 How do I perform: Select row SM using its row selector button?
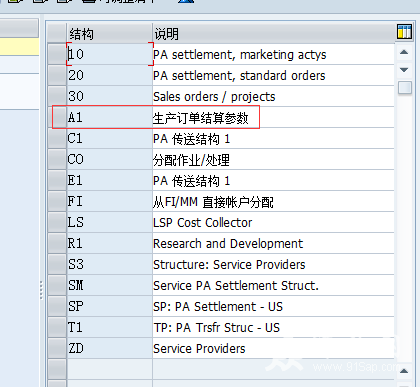click(57, 285)
